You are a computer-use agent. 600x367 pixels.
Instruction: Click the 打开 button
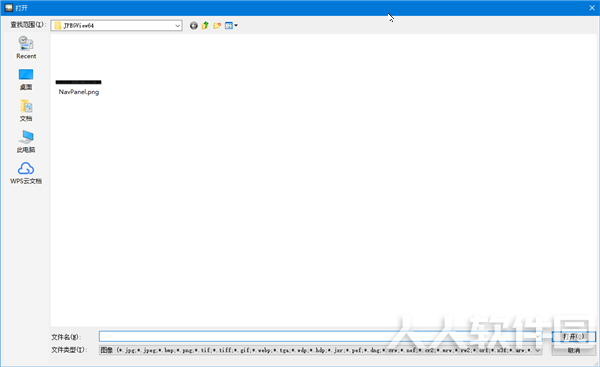[x=574, y=336]
